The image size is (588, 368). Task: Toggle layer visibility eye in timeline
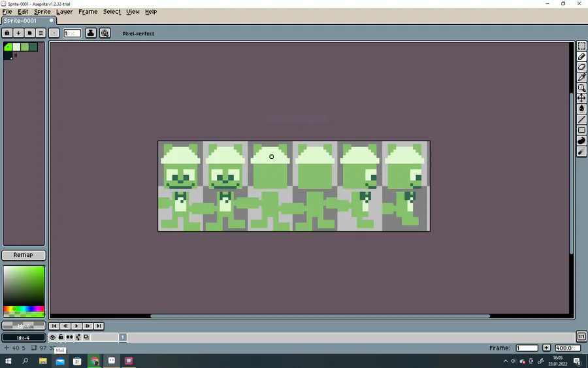52,337
